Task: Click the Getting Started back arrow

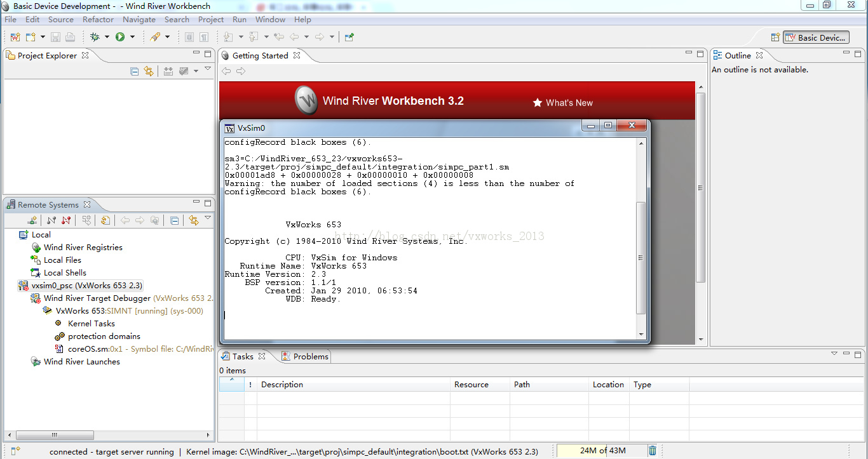Action: 226,71
